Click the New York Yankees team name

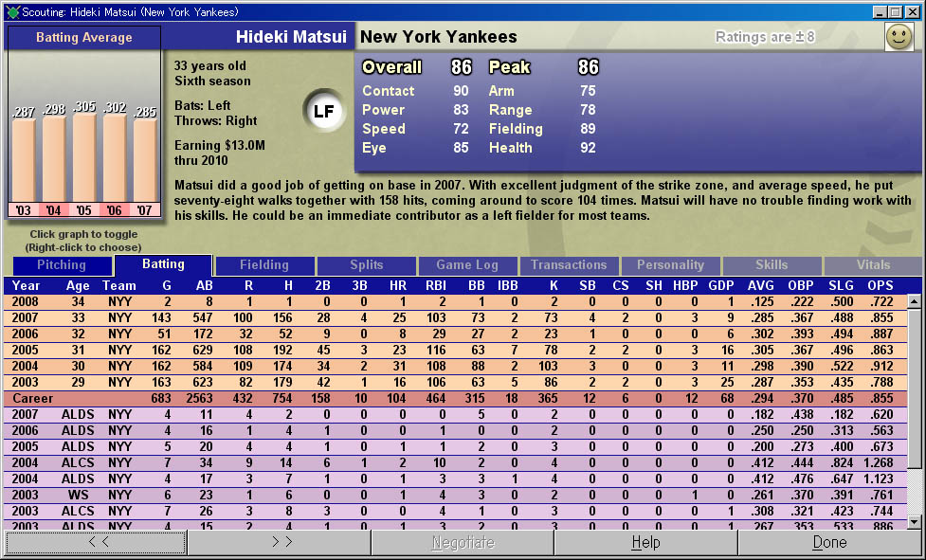[x=439, y=37]
